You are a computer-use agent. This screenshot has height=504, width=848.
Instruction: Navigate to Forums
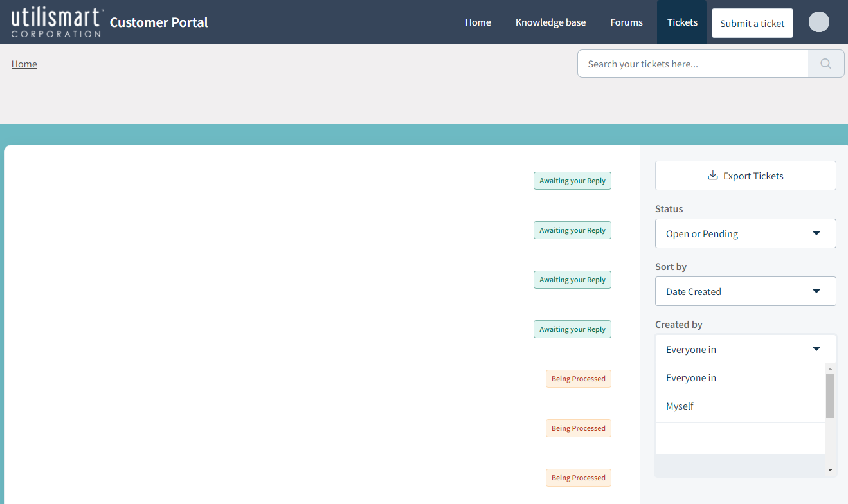coord(626,22)
